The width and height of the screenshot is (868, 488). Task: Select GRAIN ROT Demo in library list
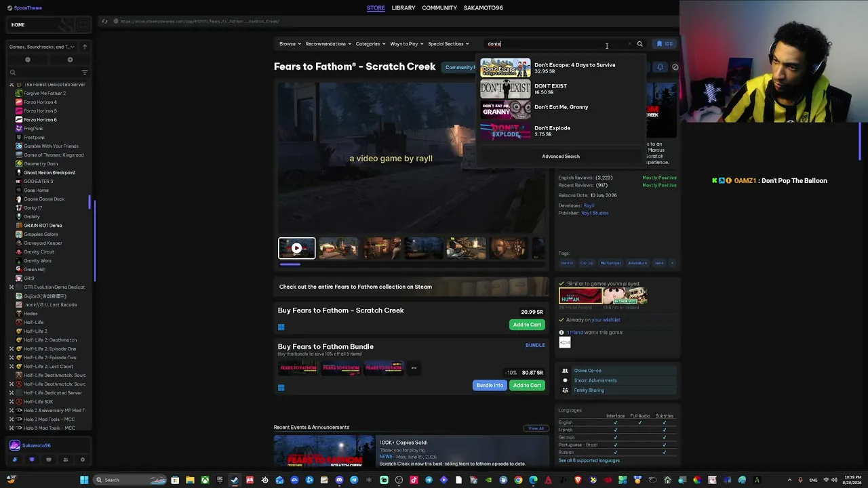pos(43,226)
